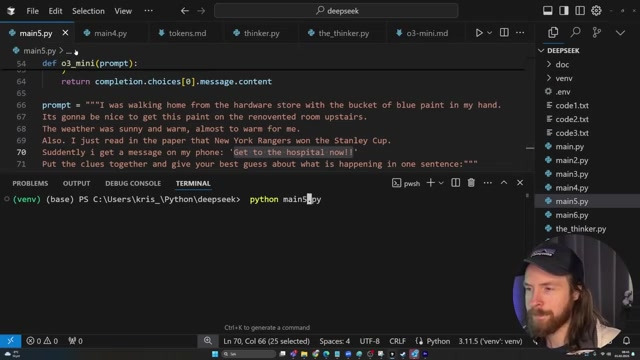This screenshot has width=640, height=360.
Task: Toggle the secondary sidebar layout icon
Action: tap(580, 11)
